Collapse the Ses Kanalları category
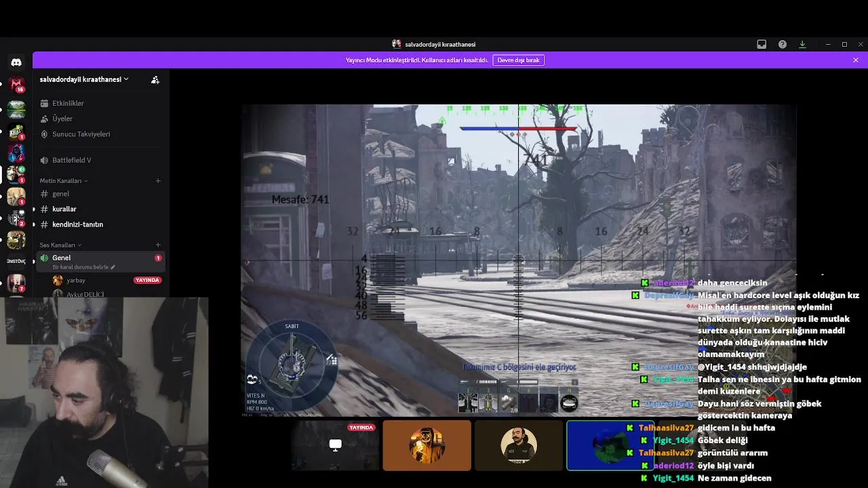868x488 pixels. pos(60,245)
